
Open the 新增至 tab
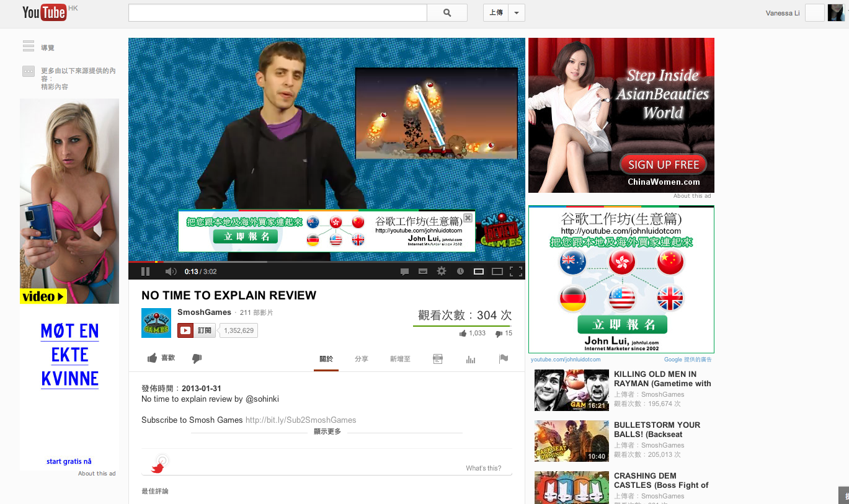pyautogui.click(x=400, y=359)
